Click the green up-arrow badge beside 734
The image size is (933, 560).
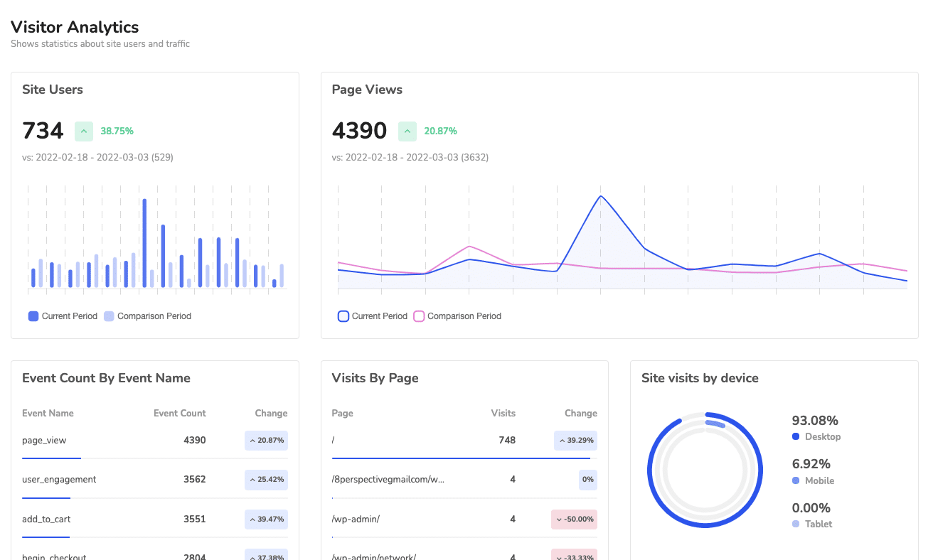84,131
